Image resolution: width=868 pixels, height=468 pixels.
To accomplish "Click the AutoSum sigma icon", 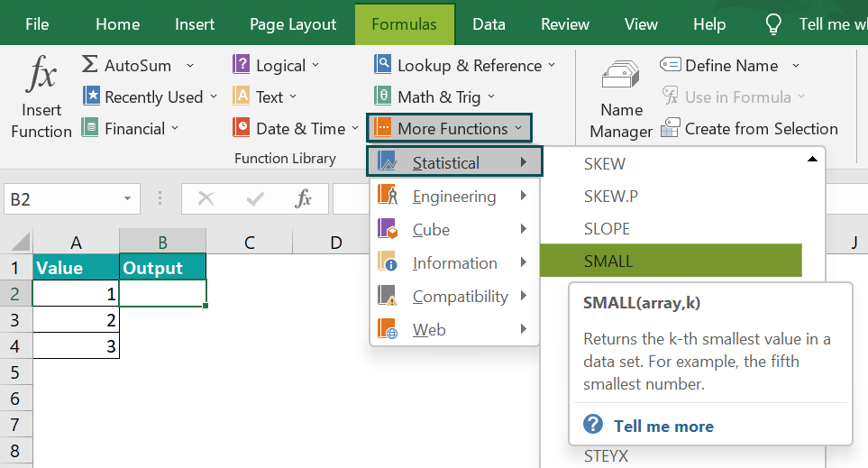I will (x=89, y=64).
